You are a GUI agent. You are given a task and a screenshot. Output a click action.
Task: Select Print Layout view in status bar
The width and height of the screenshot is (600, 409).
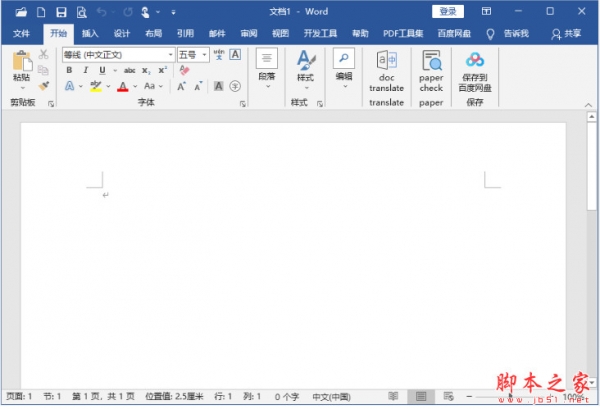(x=421, y=396)
